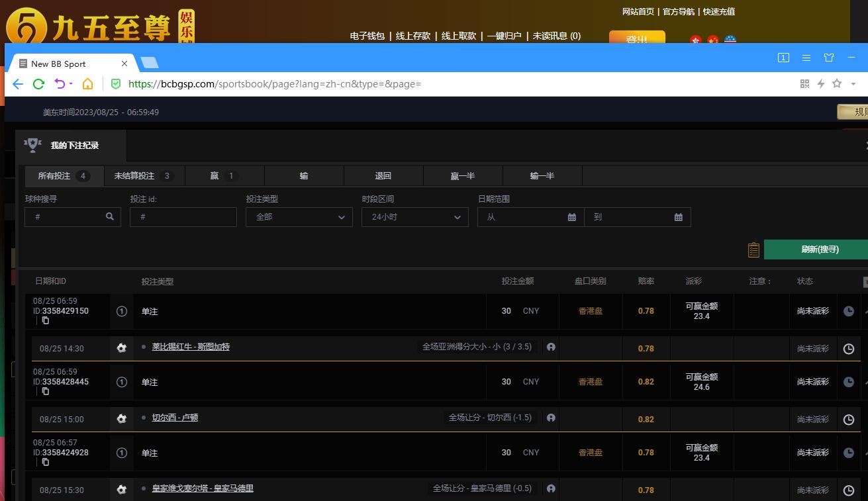Screen dimensions: 868x501
Task: Expand the 时段区间 dropdown set to 24小时
Action: [414, 217]
